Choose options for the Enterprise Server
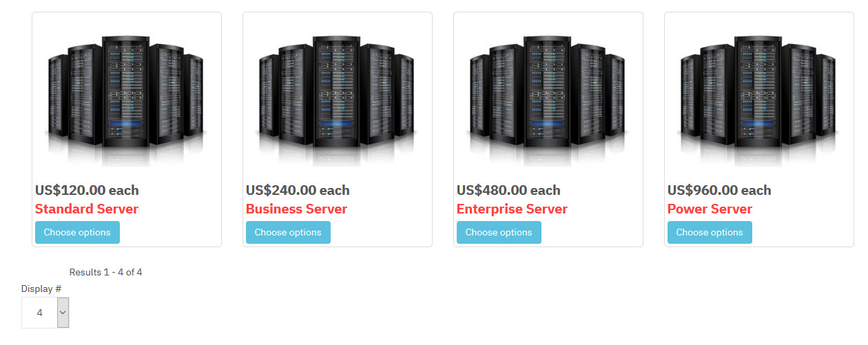Image resolution: width=868 pixels, height=345 pixels. coord(499,233)
